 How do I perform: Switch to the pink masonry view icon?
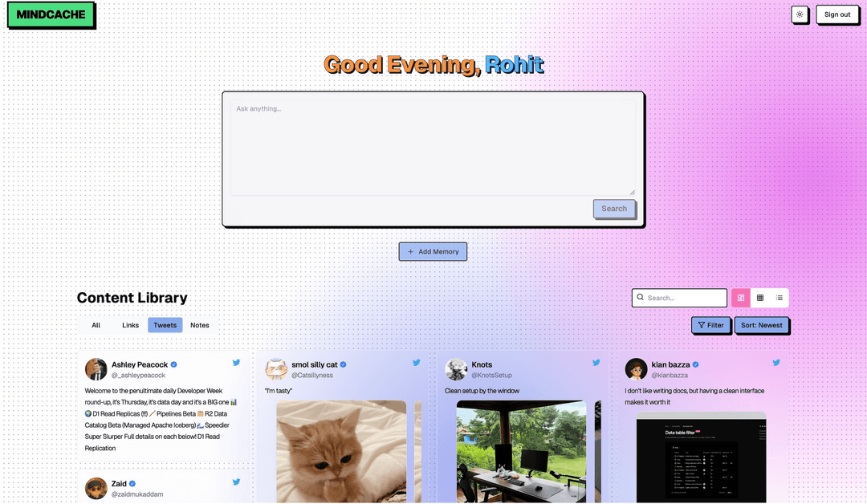(741, 298)
